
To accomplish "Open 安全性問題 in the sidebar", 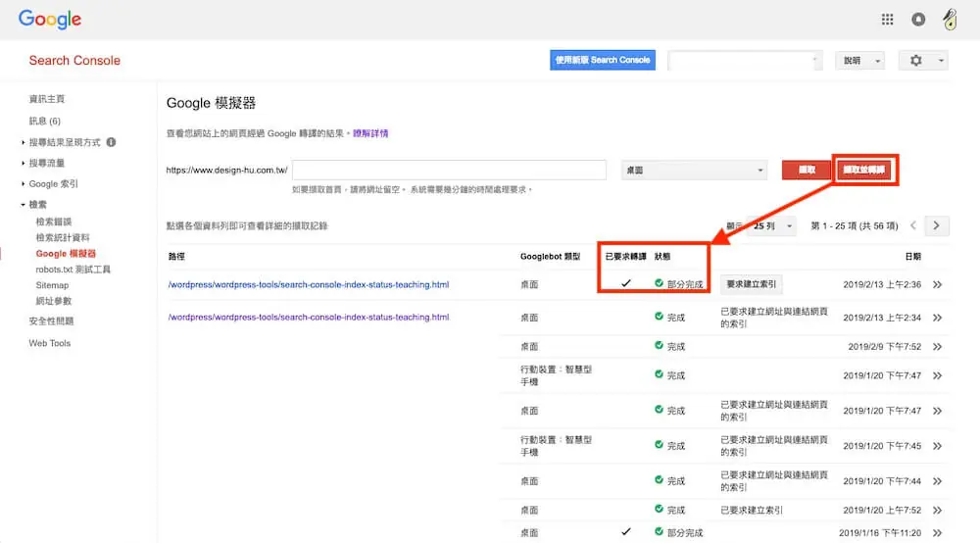I will tap(51, 321).
